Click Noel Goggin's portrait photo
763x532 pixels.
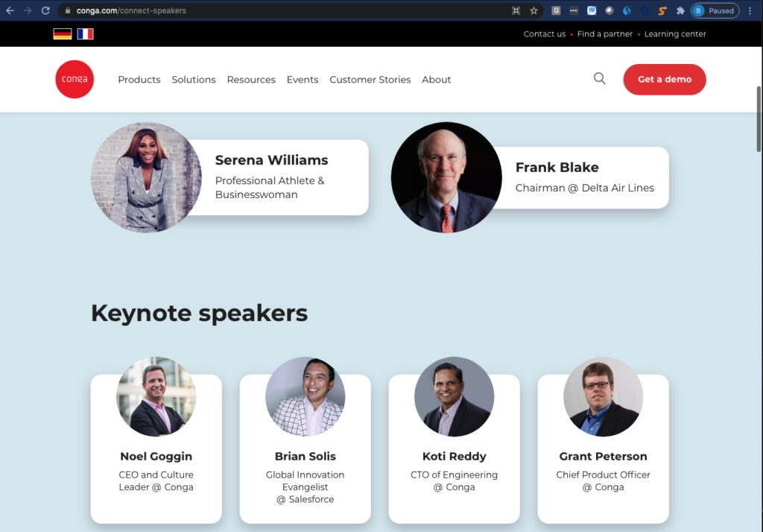pyautogui.click(x=156, y=396)
